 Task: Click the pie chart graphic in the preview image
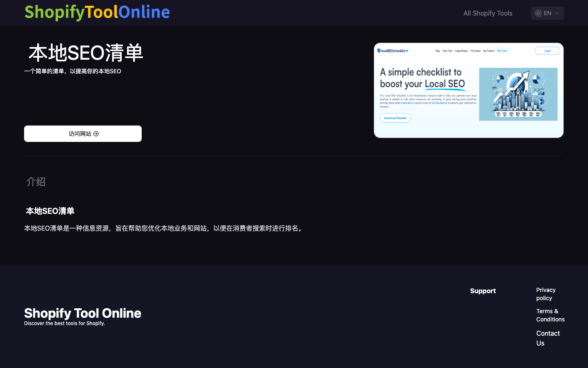[x=500, y=79]
